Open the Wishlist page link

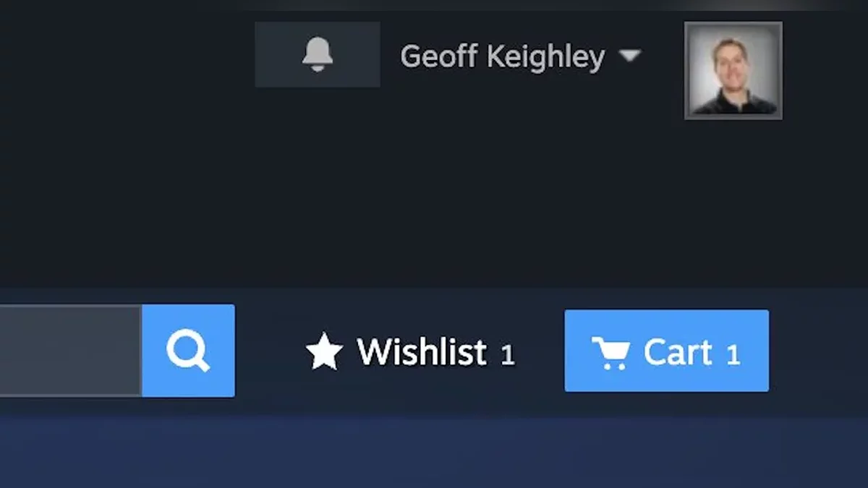point(409,351)
